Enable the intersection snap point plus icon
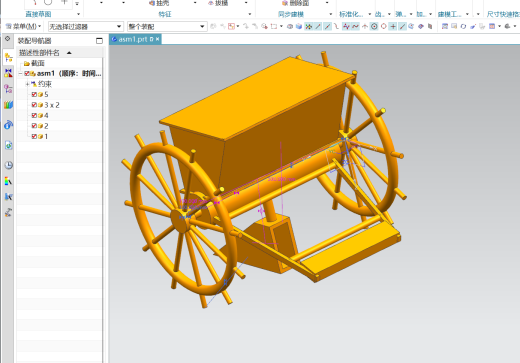 pyautogui.click(x=393, y=26)
